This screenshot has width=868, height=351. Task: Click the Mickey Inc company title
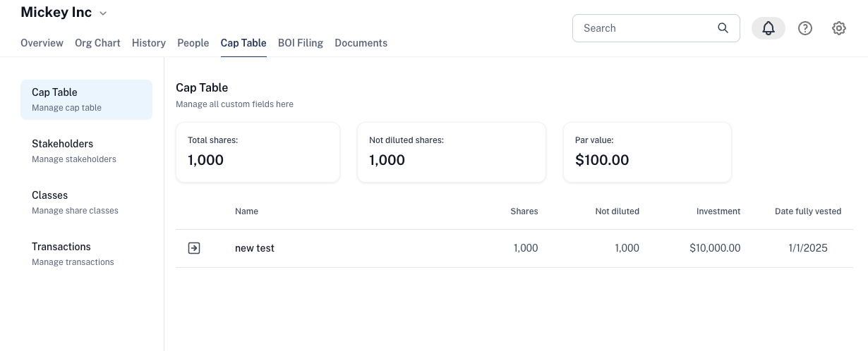point(56,13)
